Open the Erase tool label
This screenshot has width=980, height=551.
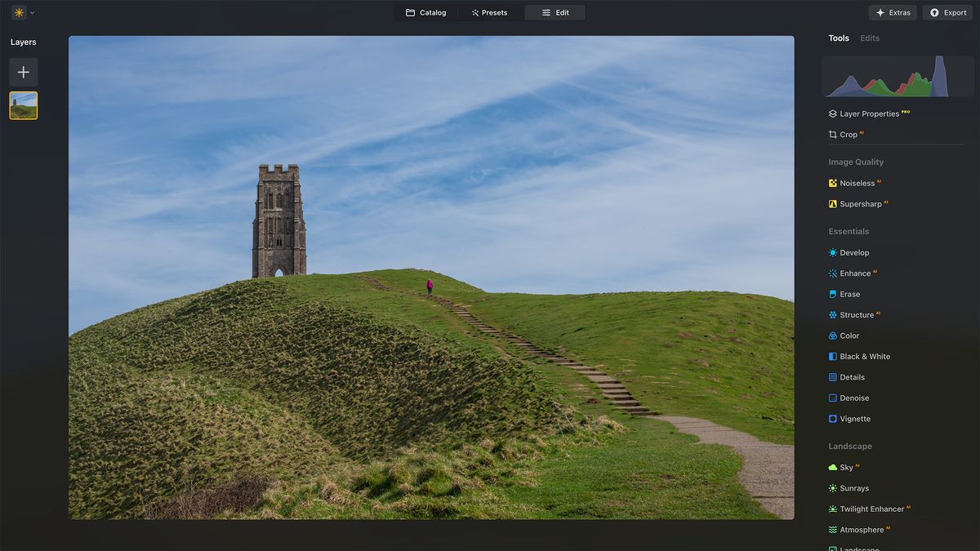coord(849,294)
